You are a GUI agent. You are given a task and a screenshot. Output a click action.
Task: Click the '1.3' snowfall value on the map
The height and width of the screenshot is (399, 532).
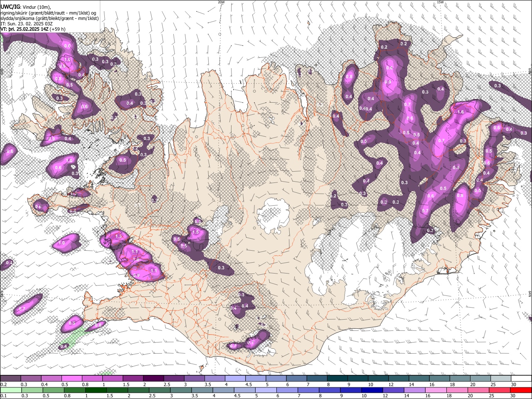118,236
